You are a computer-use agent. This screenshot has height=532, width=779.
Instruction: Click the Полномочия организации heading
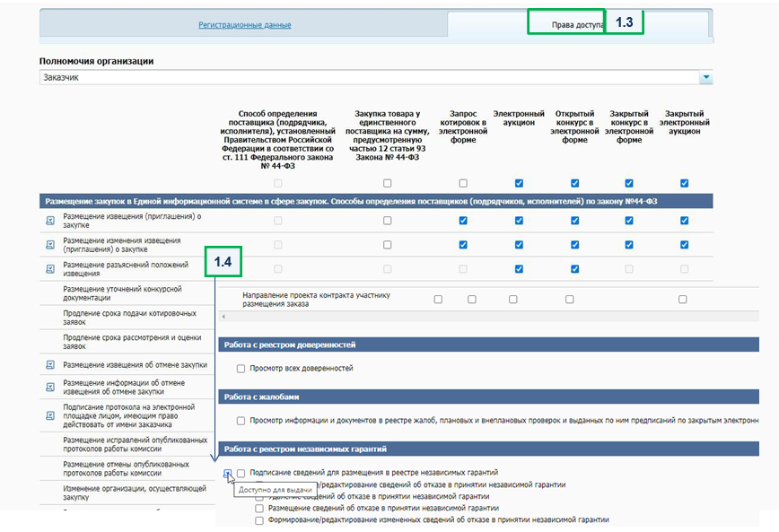tap(96, 61)
